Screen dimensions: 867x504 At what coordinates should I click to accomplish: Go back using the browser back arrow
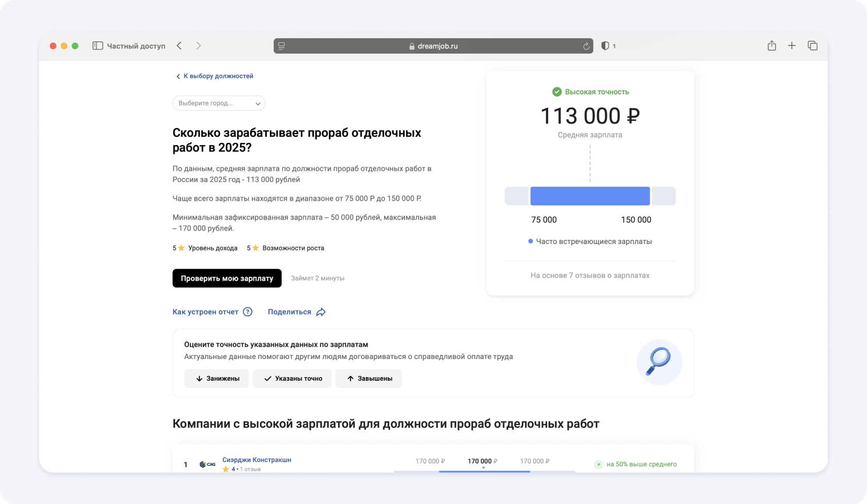(179, 46)
